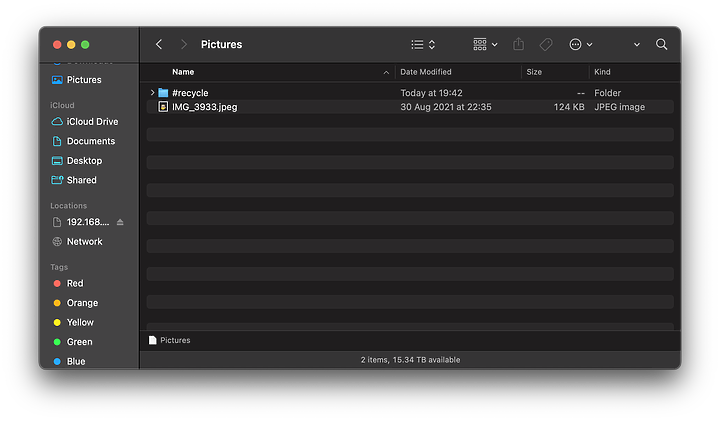Click the Edit Tags icon

(x=546, y=45)
